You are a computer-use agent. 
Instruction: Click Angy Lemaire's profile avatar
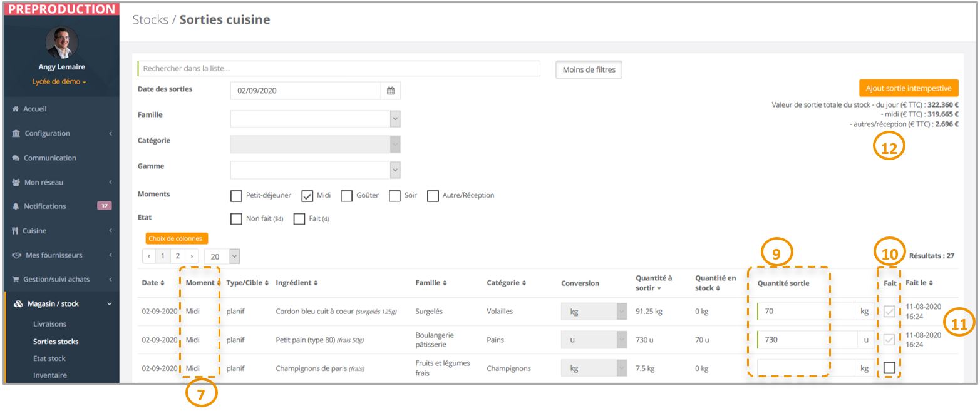point(62,43)
